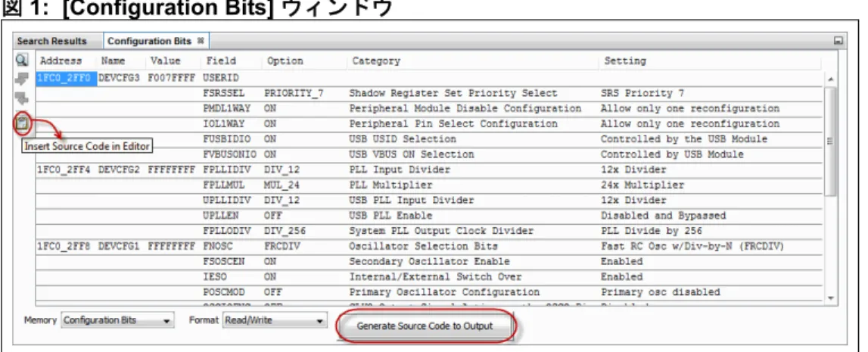Screen dimensions: 868x352
Task: Click PLL Multiplier category text
Action: pyautogui.click(x=390, y=185)
